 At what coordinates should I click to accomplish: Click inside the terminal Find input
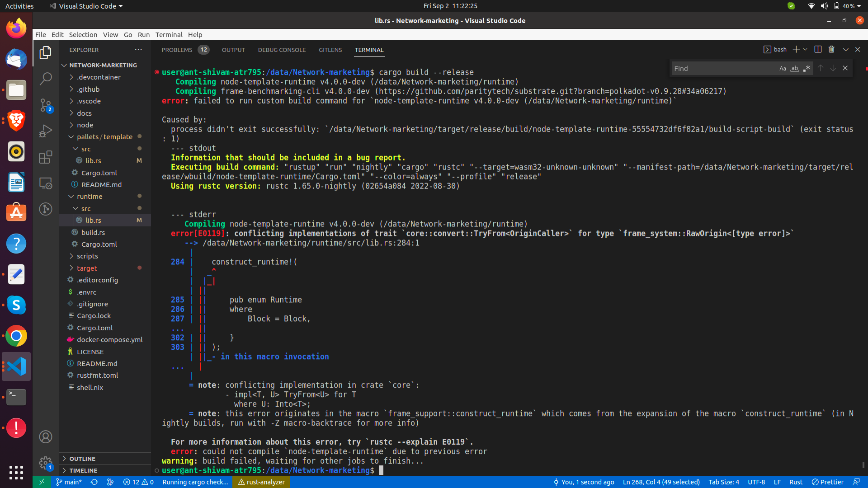coord(723,68)
